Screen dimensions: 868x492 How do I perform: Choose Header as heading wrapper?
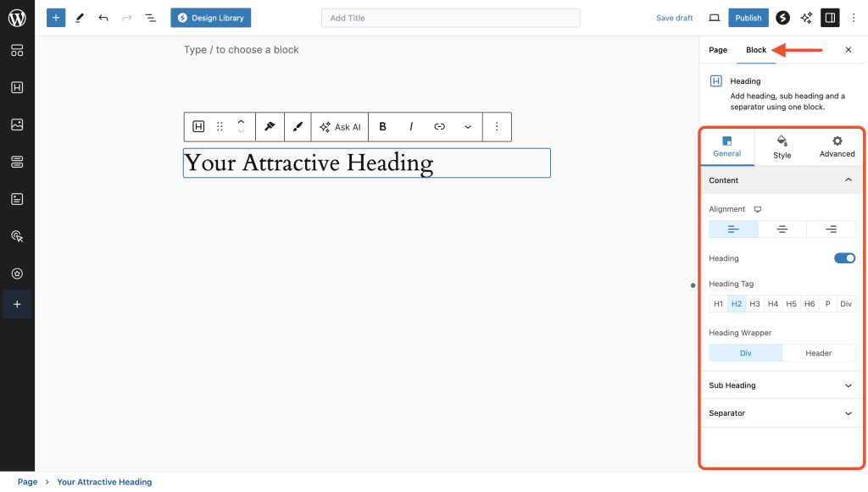click(x=818, y=353)
